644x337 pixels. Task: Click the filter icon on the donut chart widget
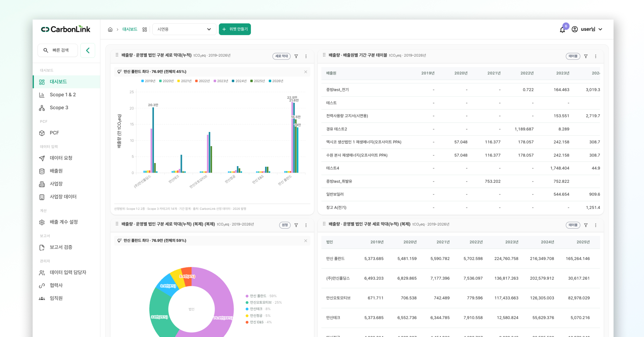tap(296, 225)
